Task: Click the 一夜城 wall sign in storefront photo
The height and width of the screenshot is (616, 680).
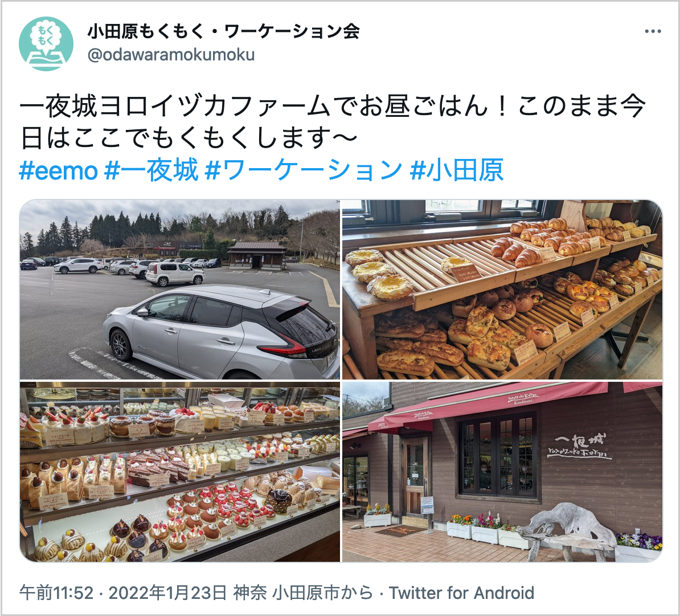Action: click(x=579, y=446)
